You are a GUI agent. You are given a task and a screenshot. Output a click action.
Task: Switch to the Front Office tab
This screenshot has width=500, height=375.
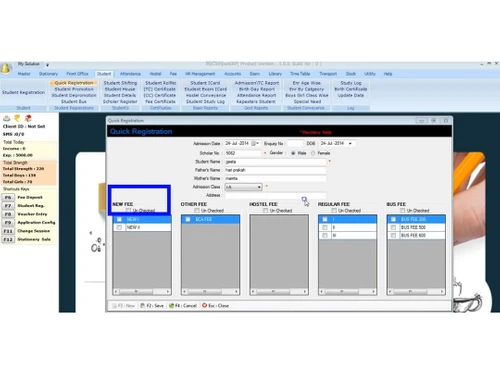tap(77, 74)
